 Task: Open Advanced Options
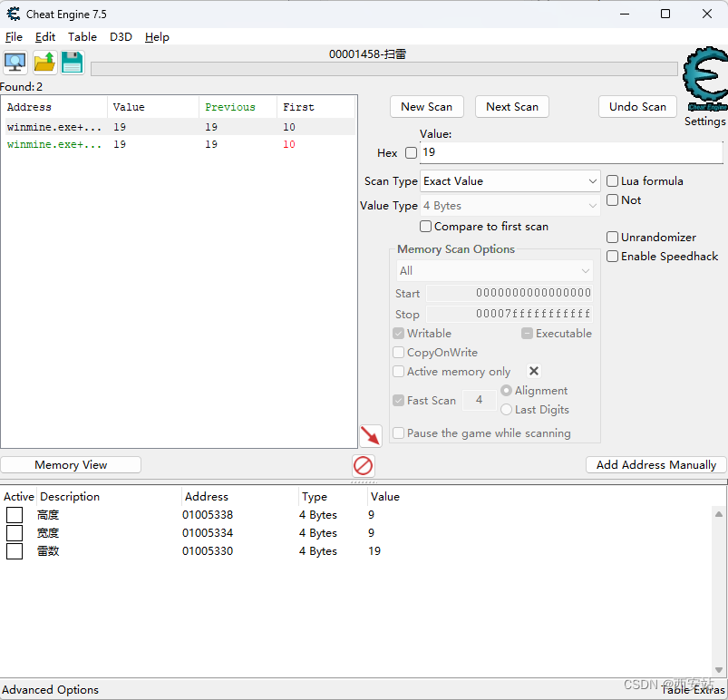[51, 690]
